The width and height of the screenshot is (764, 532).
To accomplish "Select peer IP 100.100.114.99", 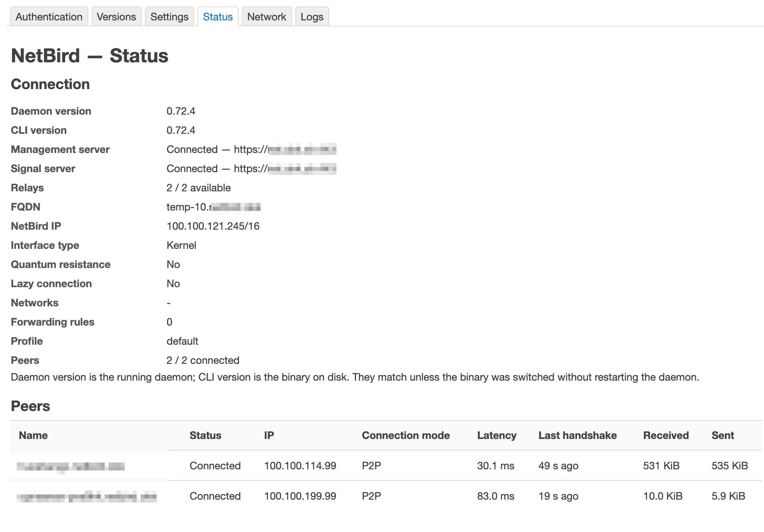I will coord(300,466).
